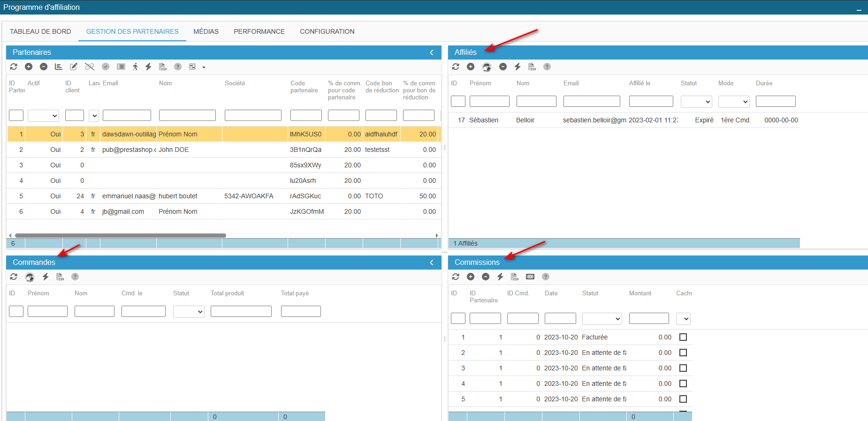Sort Partenaires by the Société column header
The width and height of the screenshot is (868, 421).
pos(235,83)
